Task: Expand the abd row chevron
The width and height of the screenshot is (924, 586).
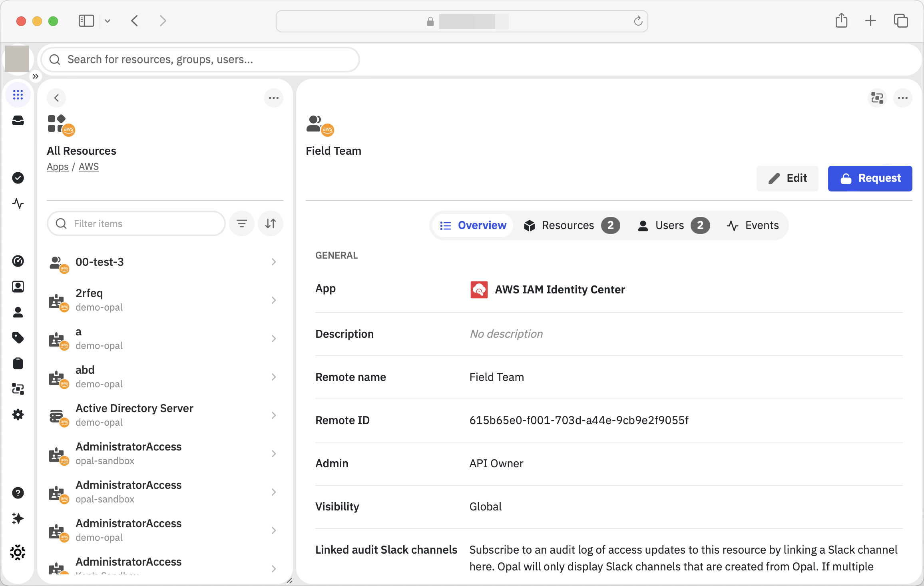Action: [x=274, y=377]
